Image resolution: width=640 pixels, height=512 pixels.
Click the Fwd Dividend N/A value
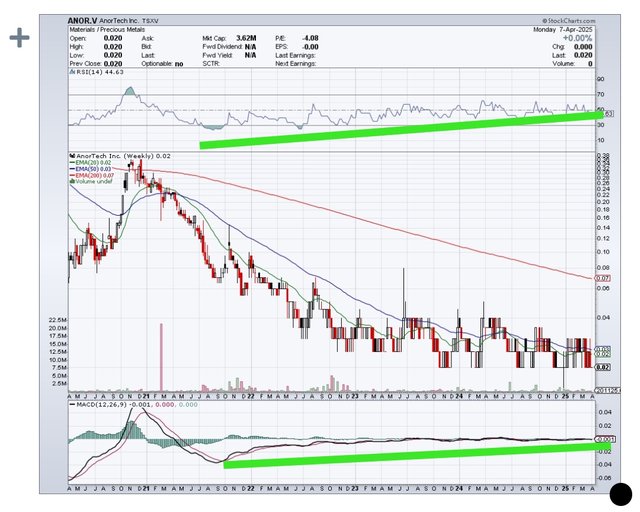(250, 47)
